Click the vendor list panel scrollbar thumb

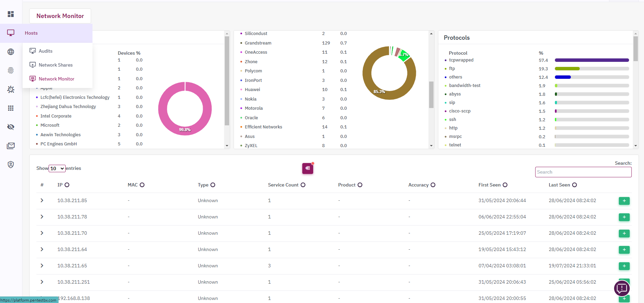(431, 94)
